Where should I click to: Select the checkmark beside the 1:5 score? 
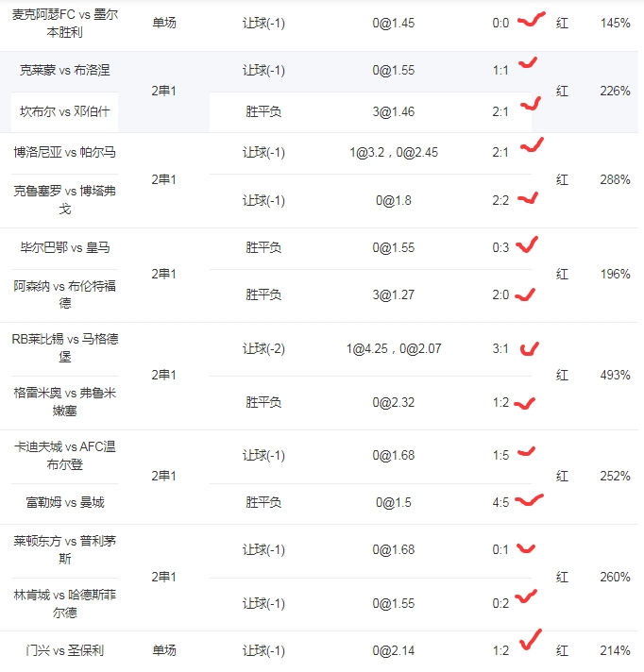coord(526,453)
